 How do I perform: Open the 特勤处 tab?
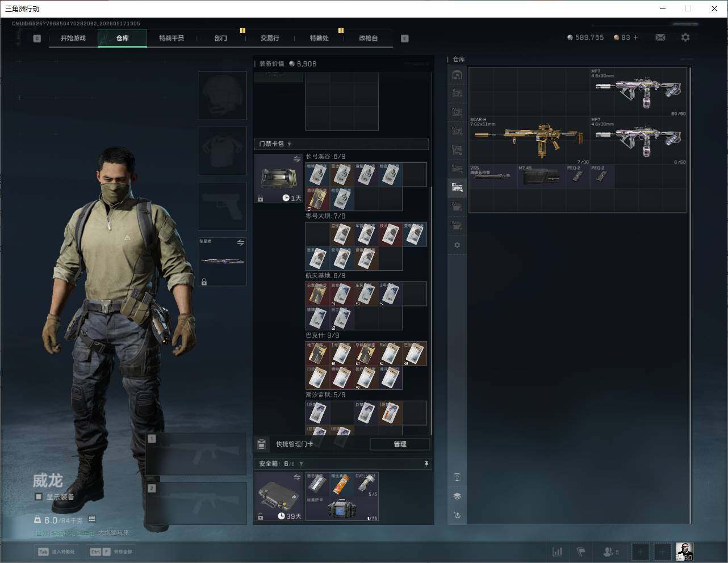tap(319, 38)
